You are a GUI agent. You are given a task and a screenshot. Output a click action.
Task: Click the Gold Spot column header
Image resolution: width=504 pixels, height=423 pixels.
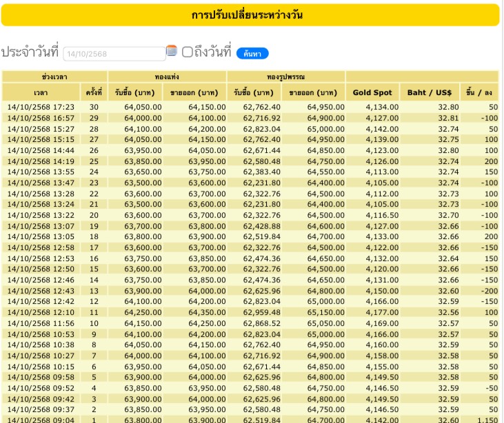click(x=372, y=92)
